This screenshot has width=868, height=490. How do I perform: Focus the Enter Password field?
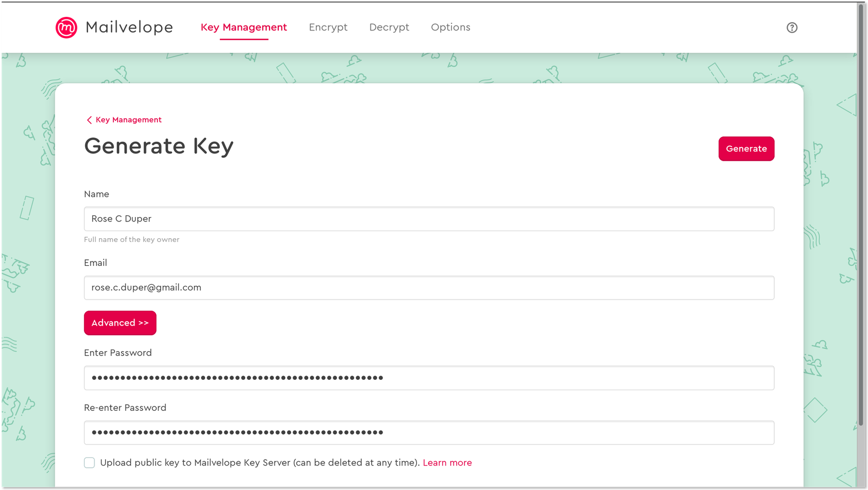click(x=429, y=378)
